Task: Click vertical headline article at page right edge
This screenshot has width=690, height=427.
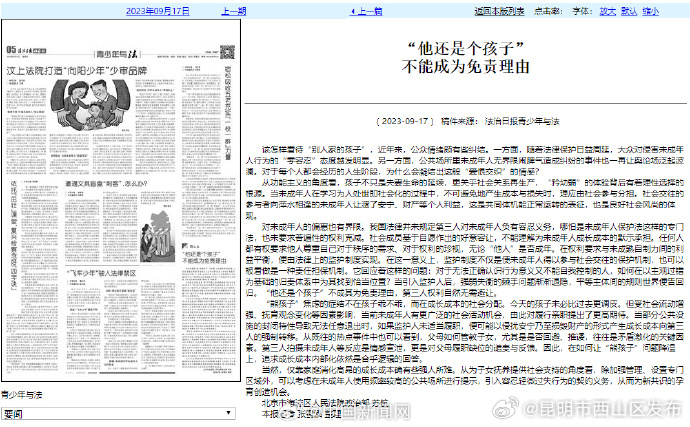Action: (228, 113)
